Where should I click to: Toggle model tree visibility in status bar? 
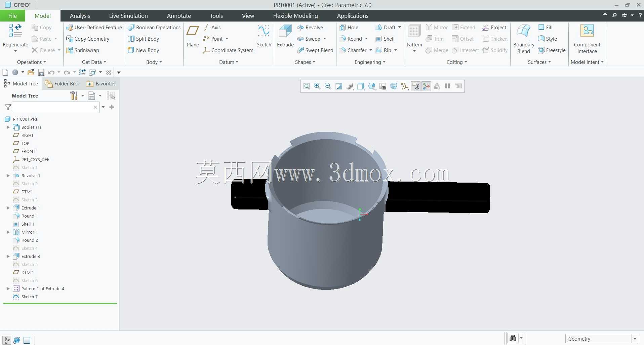click(x=7, y=340)
